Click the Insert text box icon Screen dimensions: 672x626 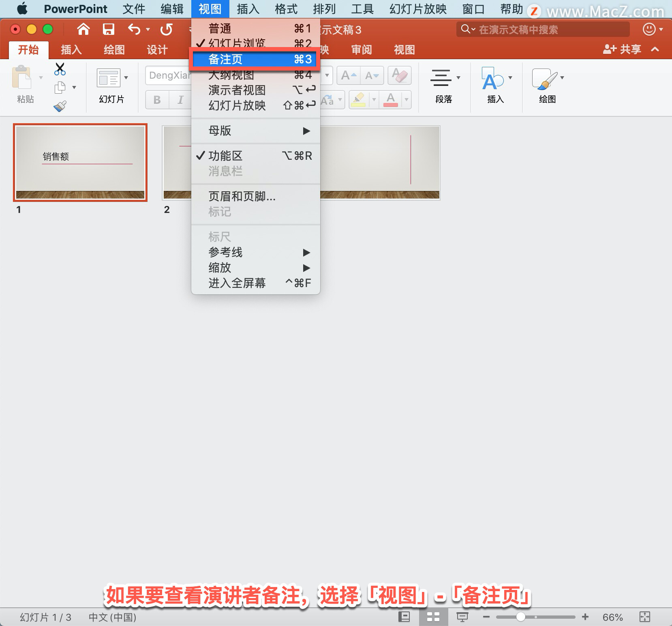coord(492,79)
